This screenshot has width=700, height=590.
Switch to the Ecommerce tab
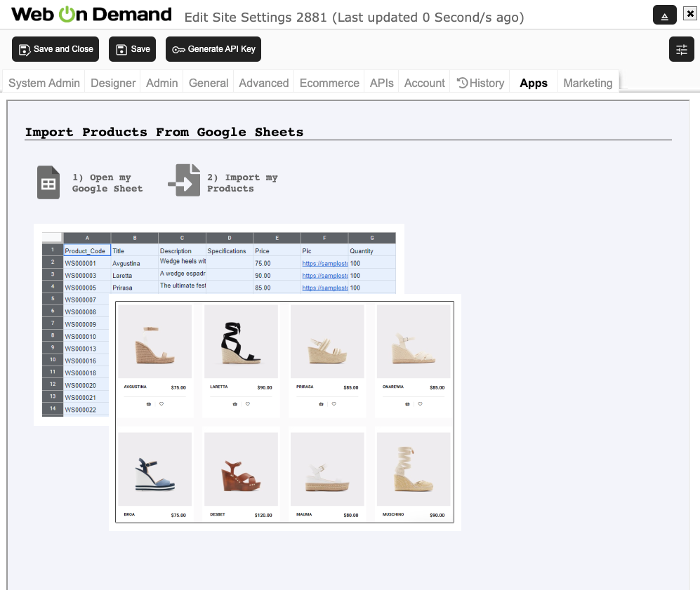coord(329,83)
